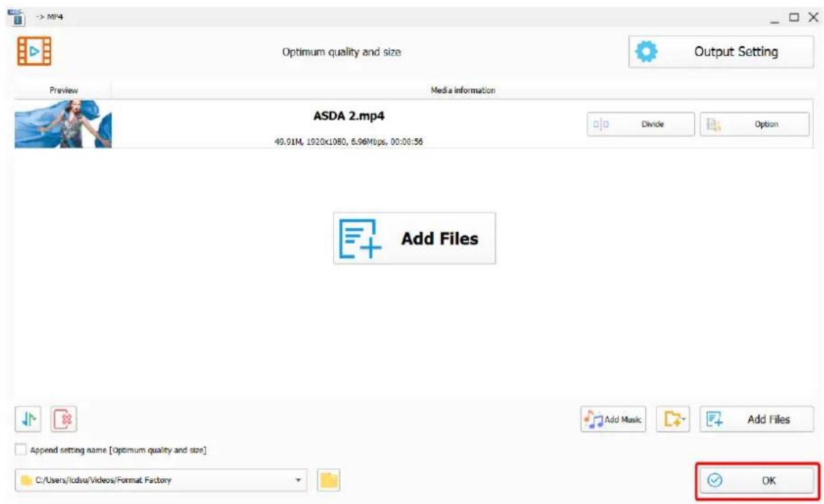Enable Append setting name checkbox
The image size is (824, 504).
21,450
